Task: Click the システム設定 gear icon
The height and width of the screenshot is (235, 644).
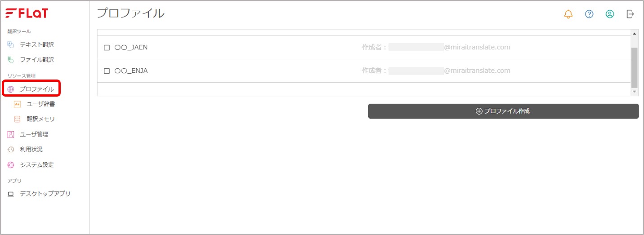Action: point(11,165)
